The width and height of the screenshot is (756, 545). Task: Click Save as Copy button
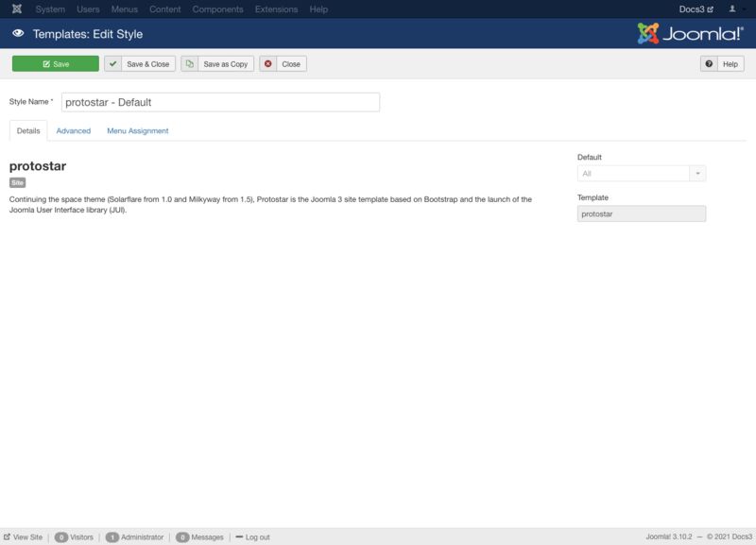pos(217,63)
